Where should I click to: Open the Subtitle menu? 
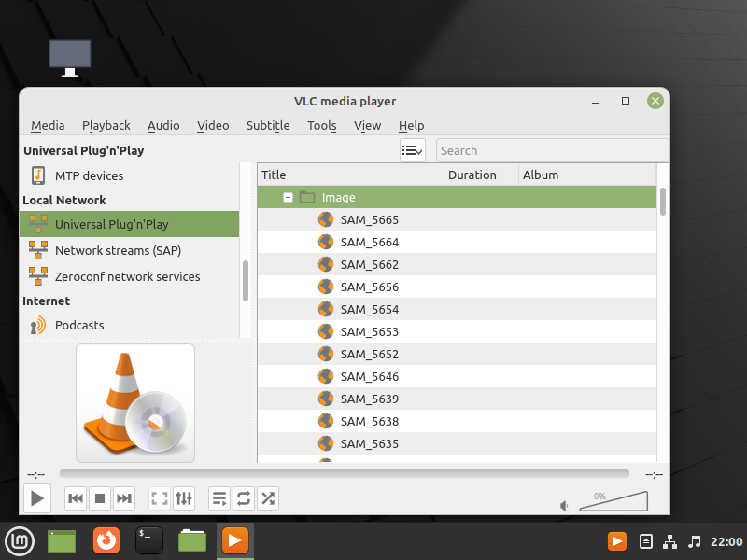268,125
